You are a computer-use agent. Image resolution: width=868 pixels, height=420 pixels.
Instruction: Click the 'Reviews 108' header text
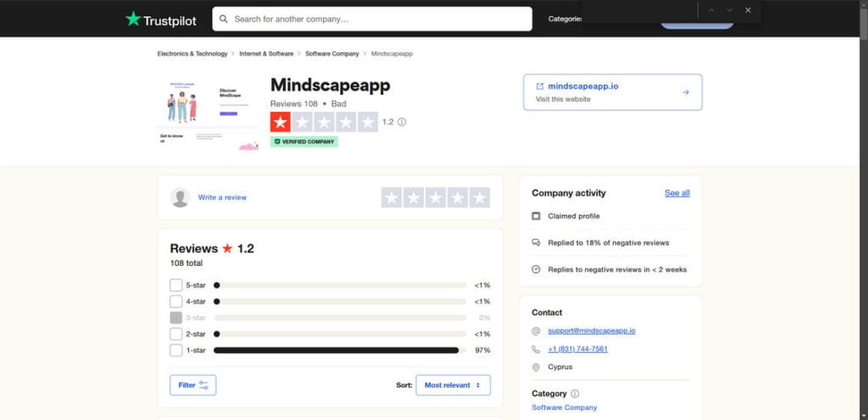click(294, 104)
